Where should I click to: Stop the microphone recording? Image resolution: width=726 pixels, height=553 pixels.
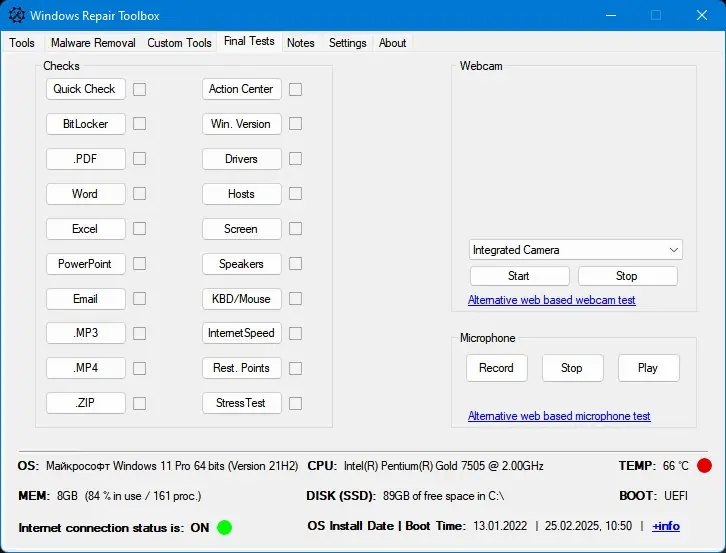573,368
